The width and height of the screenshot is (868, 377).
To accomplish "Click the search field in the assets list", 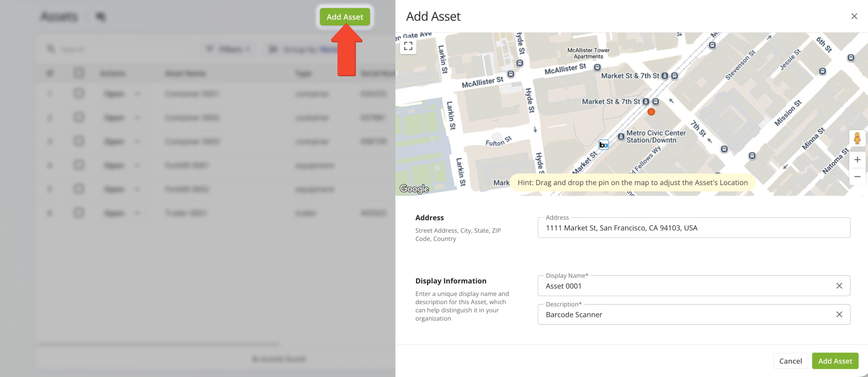I will (x=119, y=50).
